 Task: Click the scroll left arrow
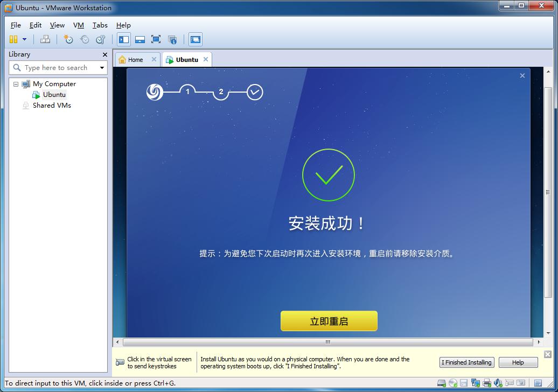pyautogui.click(x=117, y=342)
